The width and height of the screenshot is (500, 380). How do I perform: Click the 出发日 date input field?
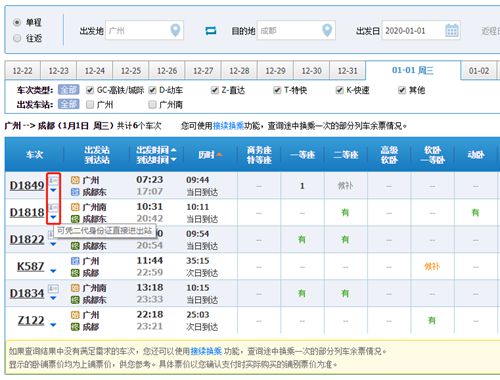pyautogui.click(x=413, y=31)
